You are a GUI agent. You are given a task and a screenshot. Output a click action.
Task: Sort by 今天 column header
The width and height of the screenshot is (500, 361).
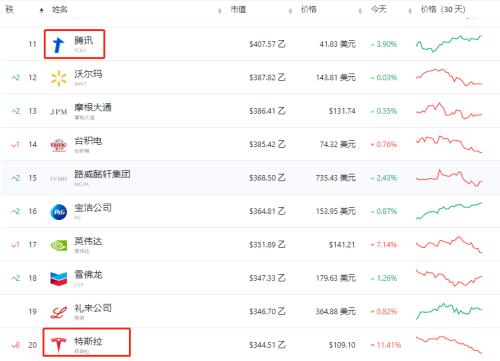[x=379, y=9]
